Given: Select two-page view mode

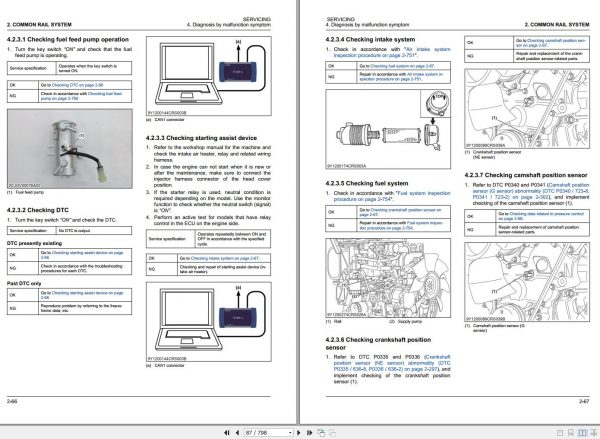Looking at the screenshot, I should pos(582,433).
